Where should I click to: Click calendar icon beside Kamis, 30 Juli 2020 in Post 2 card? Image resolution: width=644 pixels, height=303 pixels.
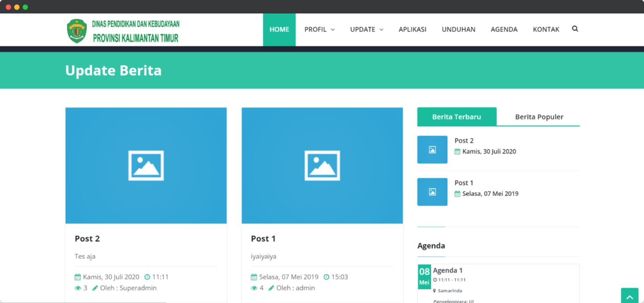[77, 277]
